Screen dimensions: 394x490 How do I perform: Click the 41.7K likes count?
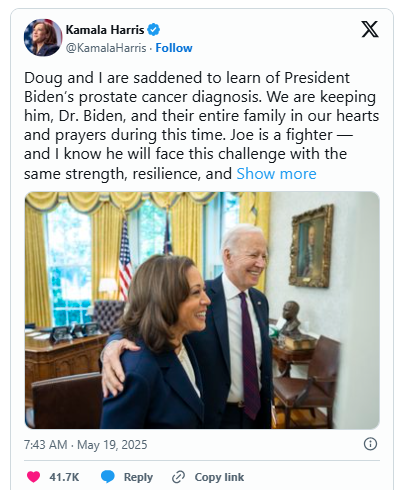pyautogui.click(x=64, y=477)
